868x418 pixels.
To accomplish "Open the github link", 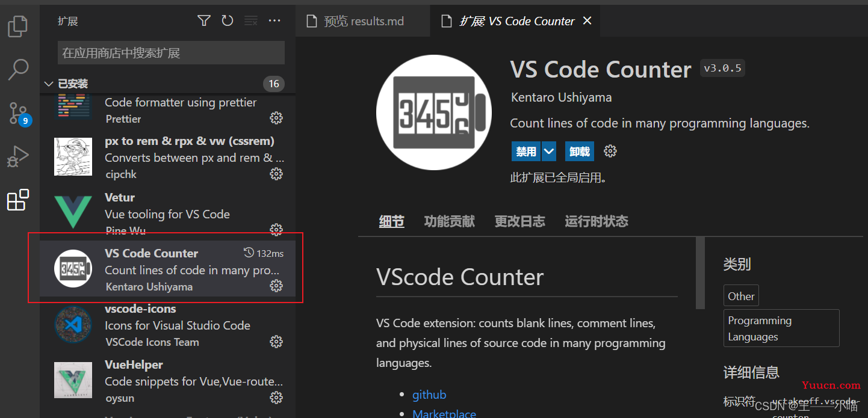I will coord(429,395).
